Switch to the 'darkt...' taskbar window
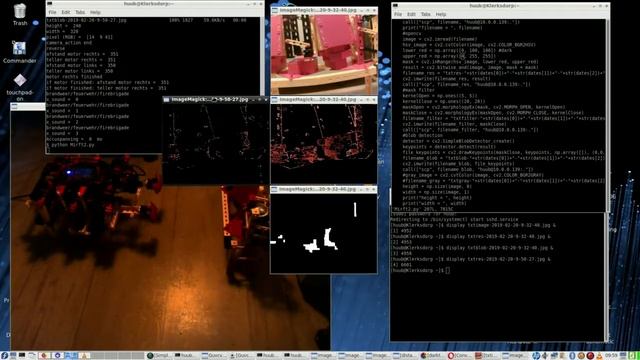 433,356
